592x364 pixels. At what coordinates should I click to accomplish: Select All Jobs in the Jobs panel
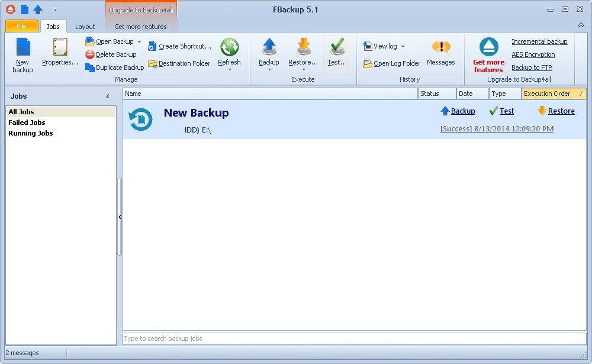(x=61, y=112)
